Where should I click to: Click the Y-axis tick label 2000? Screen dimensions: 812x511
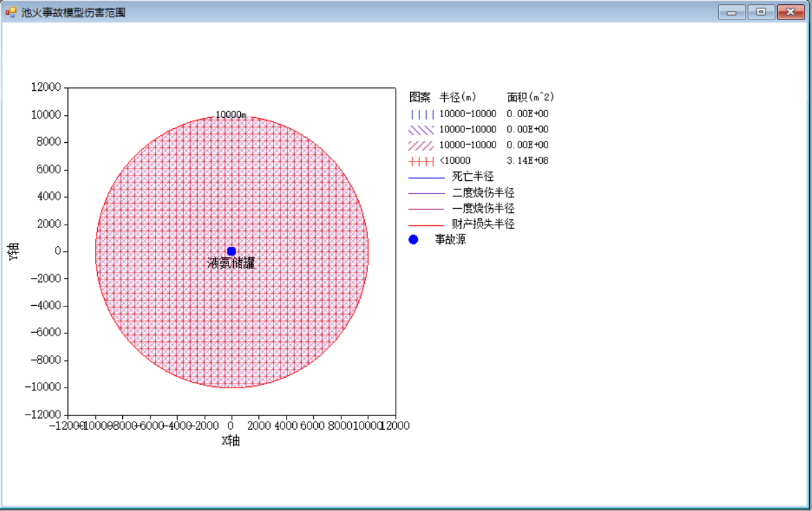pyautogui.click(x=49, y=224)
